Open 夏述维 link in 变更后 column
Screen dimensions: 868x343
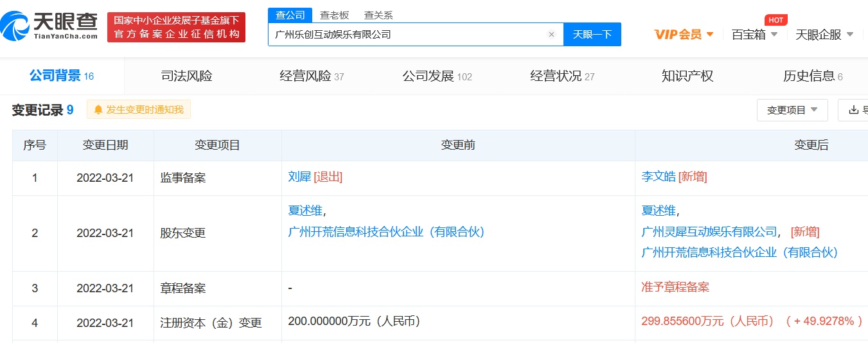pos(659,211)
